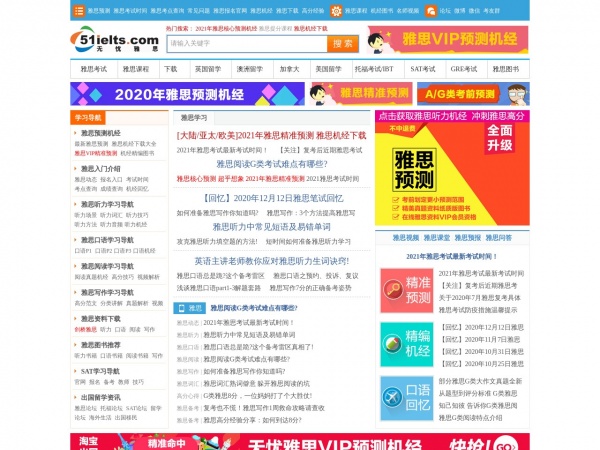600x450 pixels.
Task: Open the 2020年雅思预测机经 banner
Action: 188,94
